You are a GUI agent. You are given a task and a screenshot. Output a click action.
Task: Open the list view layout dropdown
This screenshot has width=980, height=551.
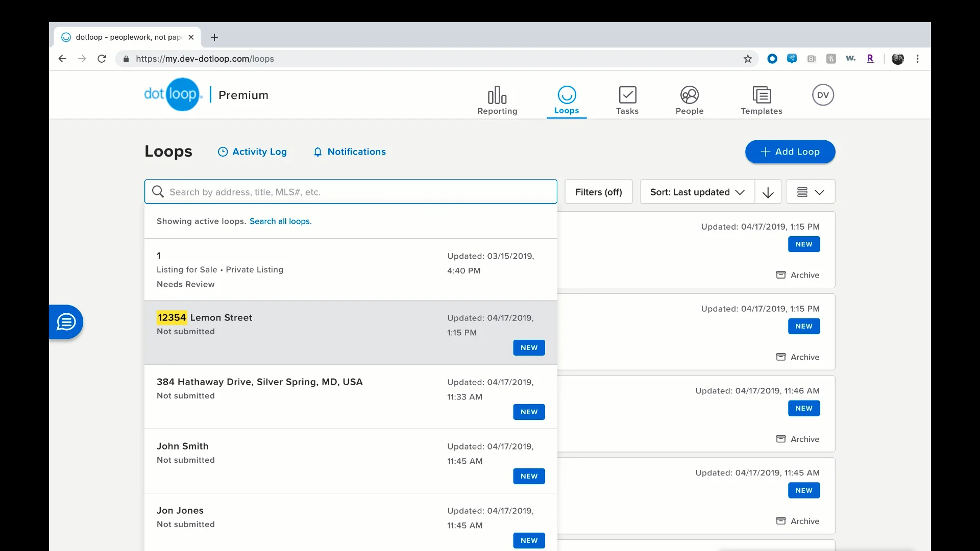click(810, 192)
